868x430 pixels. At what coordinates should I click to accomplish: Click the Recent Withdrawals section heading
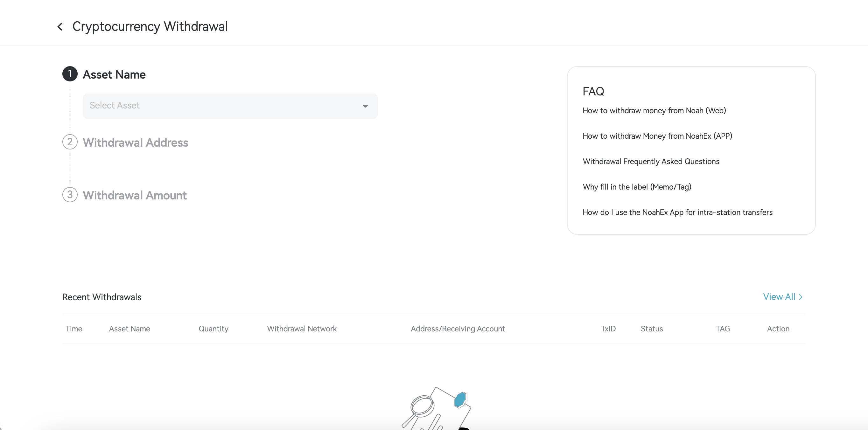101,297
